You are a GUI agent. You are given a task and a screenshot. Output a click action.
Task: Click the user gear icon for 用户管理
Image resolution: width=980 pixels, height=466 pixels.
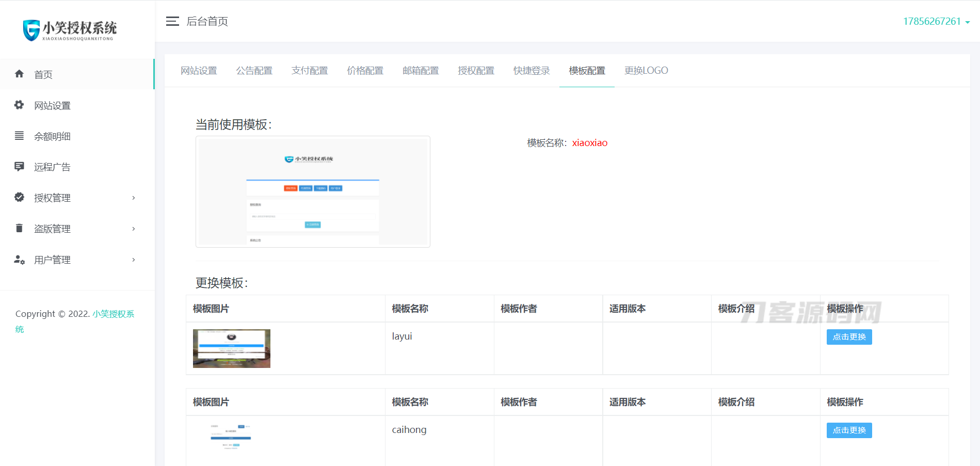point(20,260)
